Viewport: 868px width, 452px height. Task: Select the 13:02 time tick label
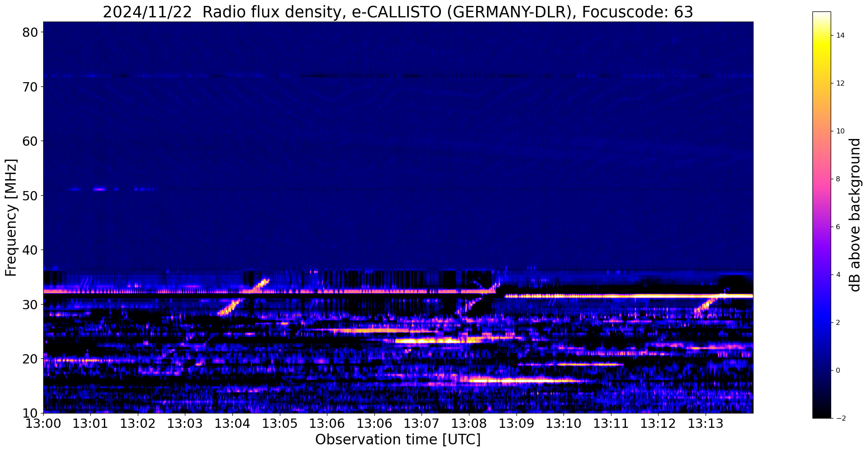tap(138, 424)
